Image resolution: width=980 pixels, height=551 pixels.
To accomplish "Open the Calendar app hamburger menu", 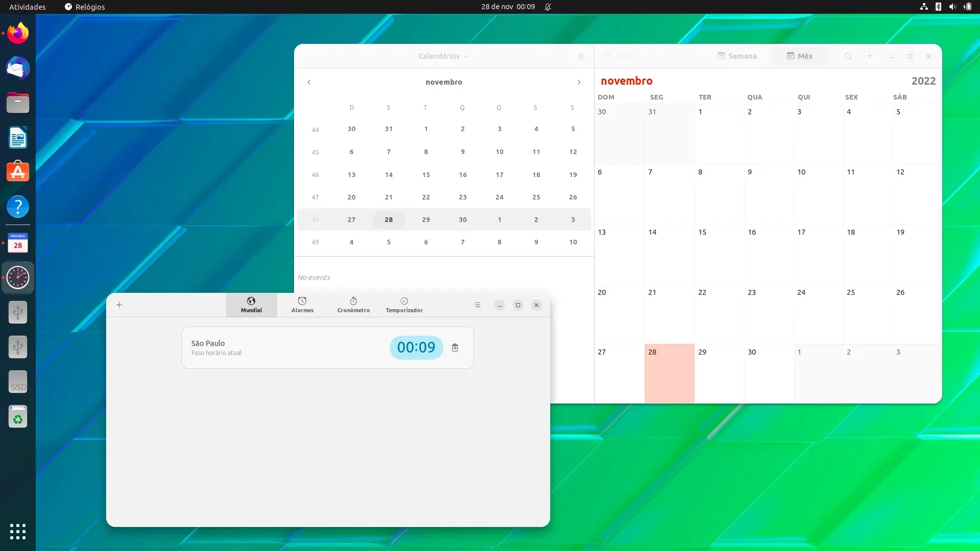I will 581,56.
